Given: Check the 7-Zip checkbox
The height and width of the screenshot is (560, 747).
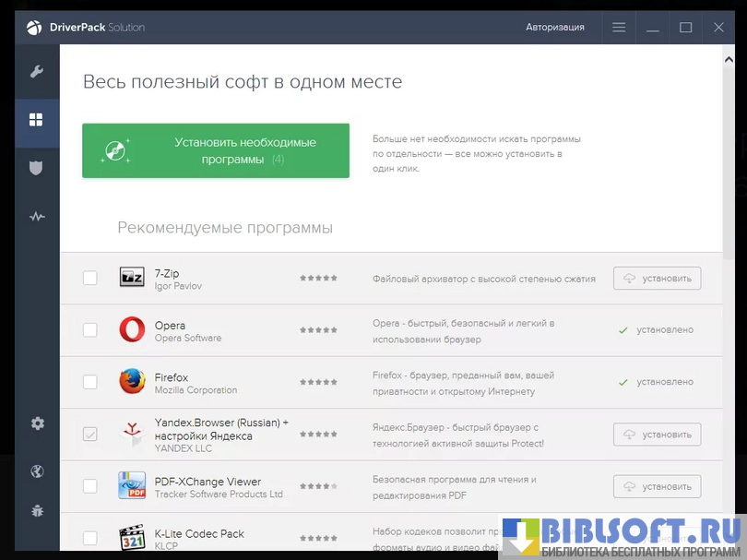Looking at the screenshot, I should point(90,278).
